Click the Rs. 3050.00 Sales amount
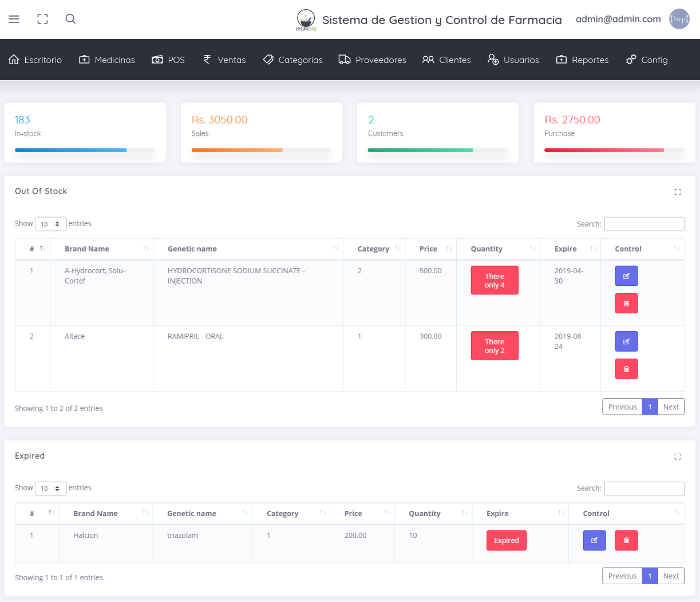The image size is (700, 602). (x=220, y=120)
